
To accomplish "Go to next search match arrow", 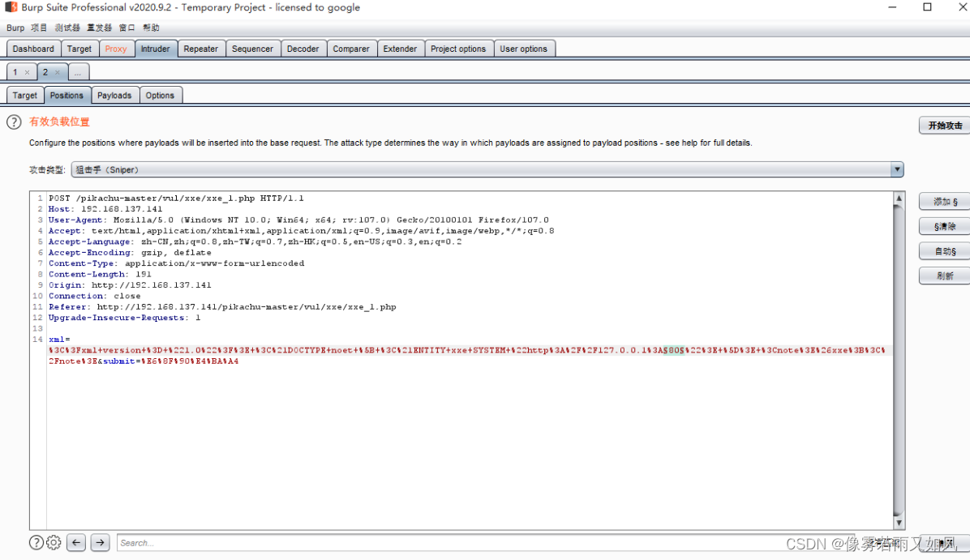I will click(x=100, y=543).
